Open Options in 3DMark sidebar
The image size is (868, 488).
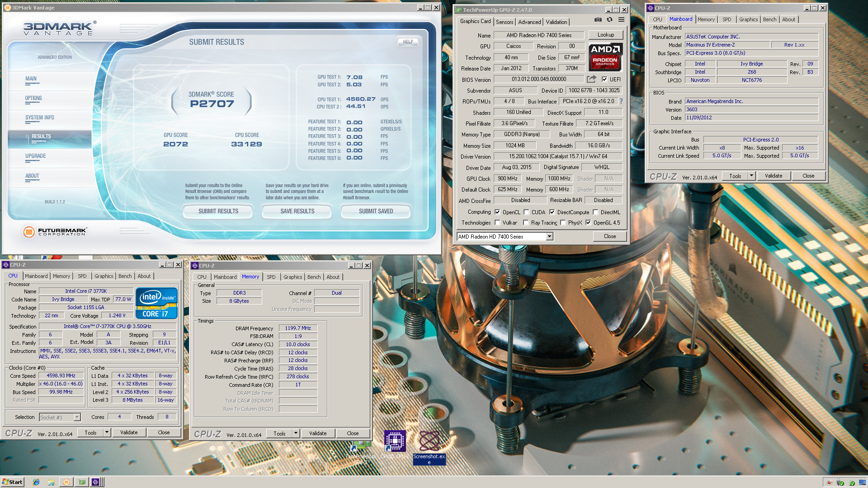[33, 98]
